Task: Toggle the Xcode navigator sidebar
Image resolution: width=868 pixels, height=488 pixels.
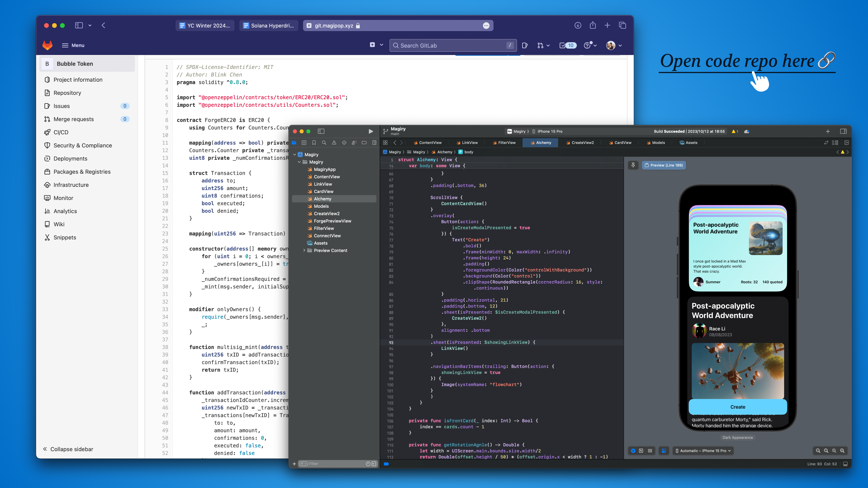Action: [321, 131]
